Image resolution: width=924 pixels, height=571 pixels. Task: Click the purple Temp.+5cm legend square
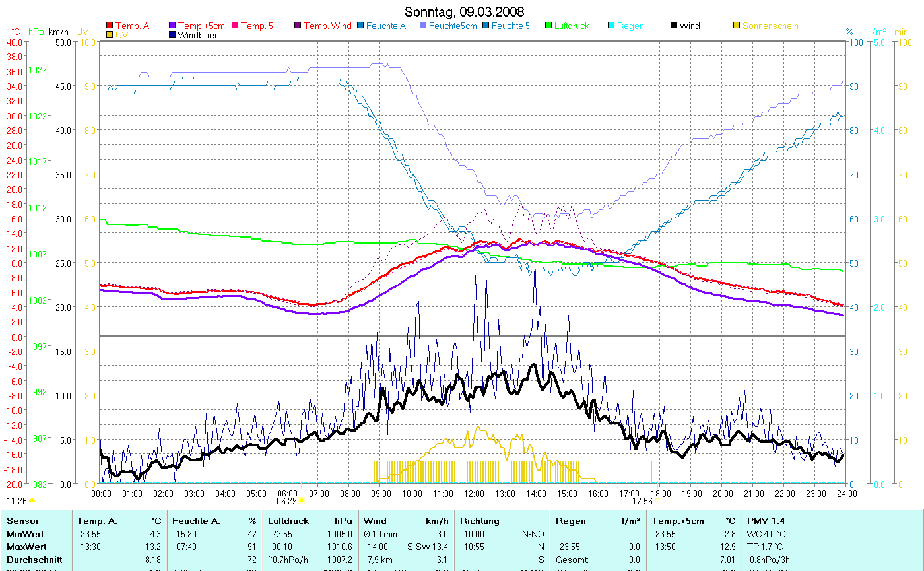173,26
